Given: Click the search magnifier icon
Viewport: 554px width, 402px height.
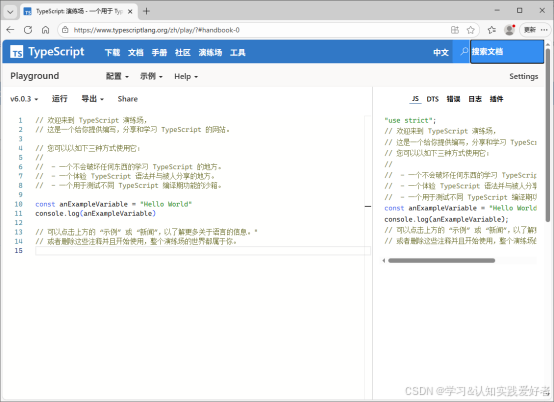Looking at the screenshot, I should [x=464, y=52].
